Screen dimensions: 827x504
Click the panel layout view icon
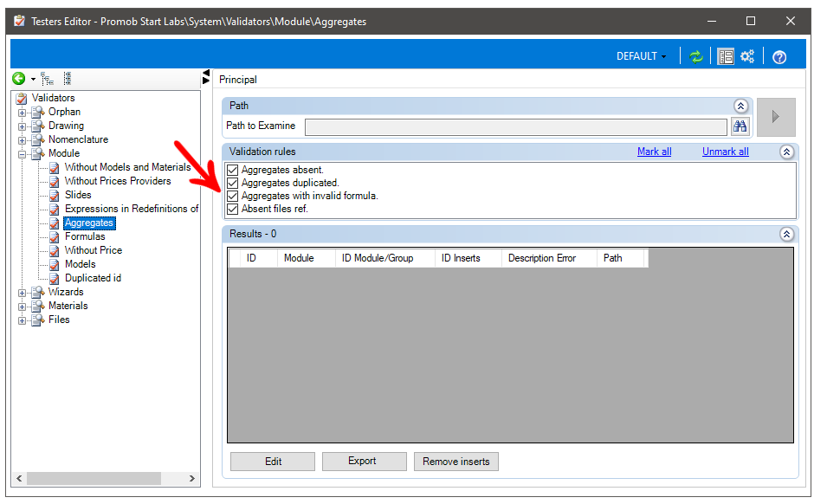click(726, 56)
